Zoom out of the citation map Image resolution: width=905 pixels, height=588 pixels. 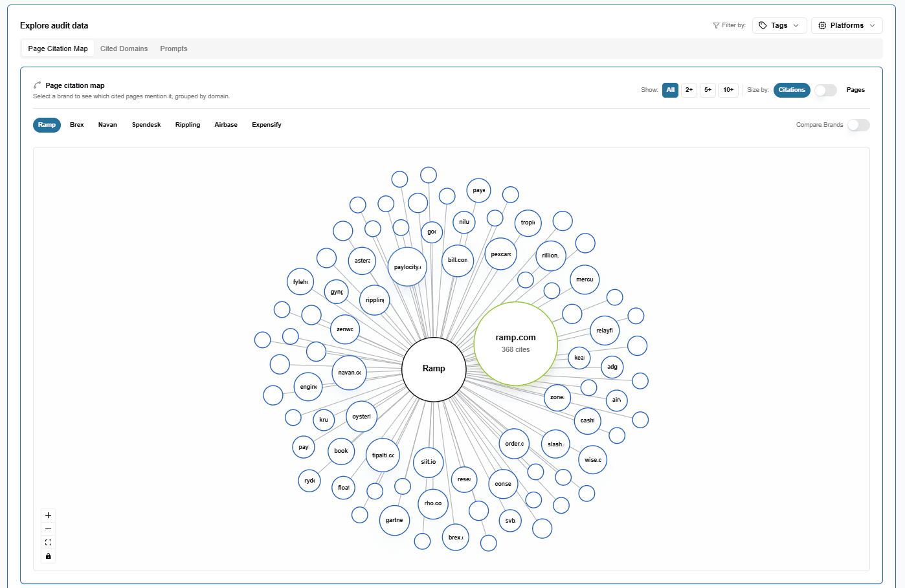(x=49, y=529)
